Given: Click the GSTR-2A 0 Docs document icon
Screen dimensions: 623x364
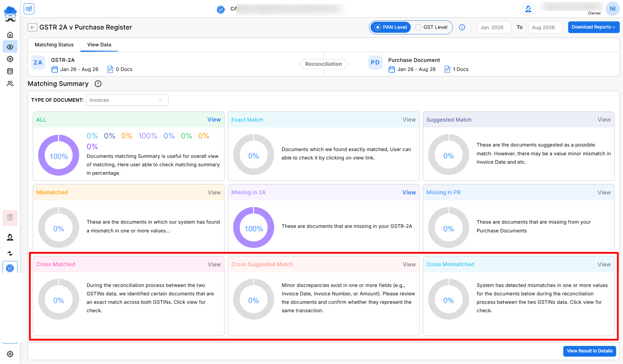Looking at the screenshot, I should tap(110, 69).
